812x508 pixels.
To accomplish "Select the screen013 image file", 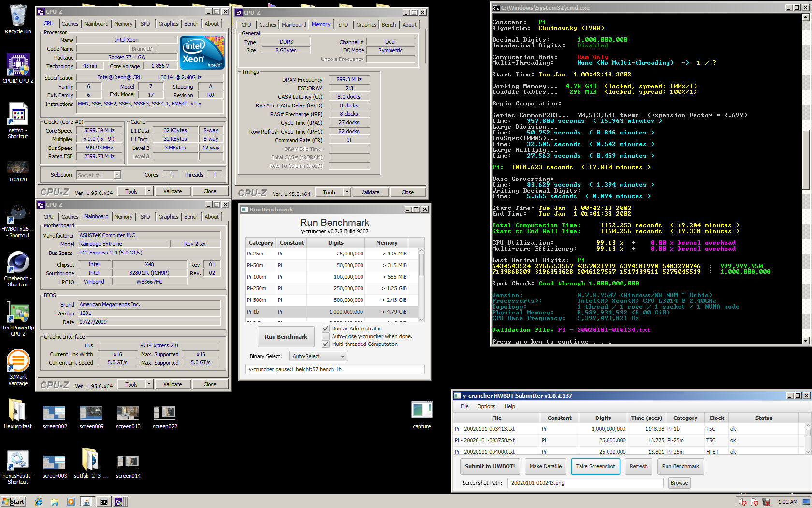I will pos(128,417).
